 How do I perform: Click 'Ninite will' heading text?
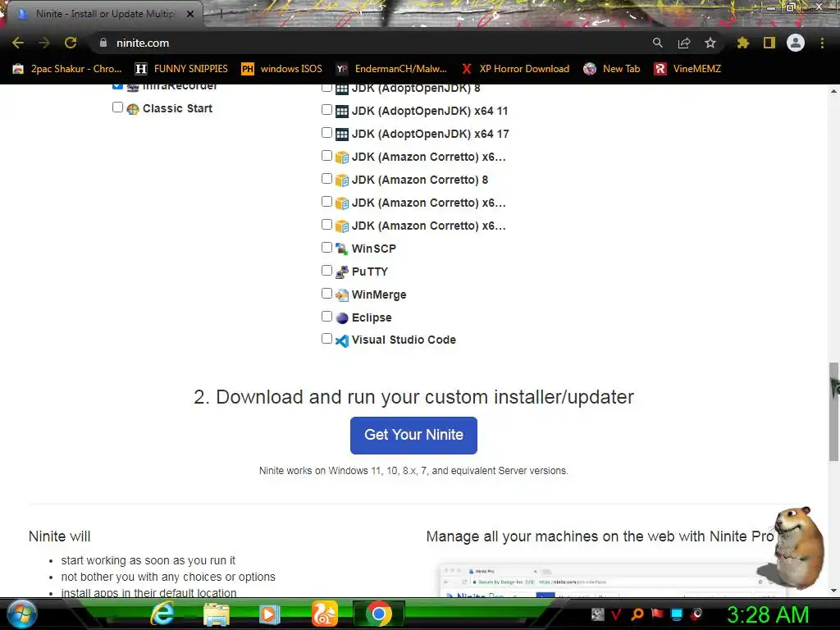click(x=59, y=536)
